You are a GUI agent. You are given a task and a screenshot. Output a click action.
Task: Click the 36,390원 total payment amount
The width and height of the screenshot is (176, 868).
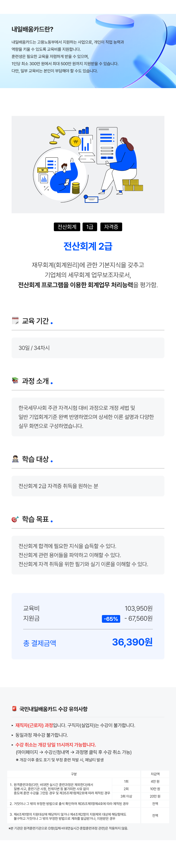[132, 642]
